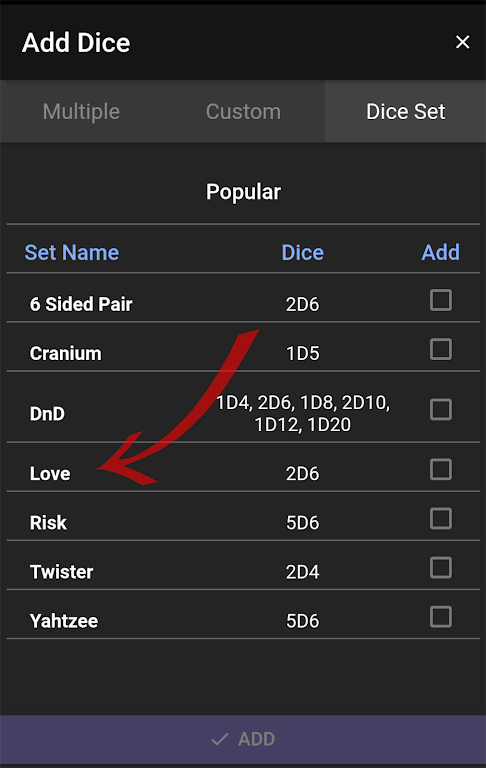The height and width of the screenshot is (768, 486).
Task: Check the Twister set checkbox
Action: click(441, 568)
